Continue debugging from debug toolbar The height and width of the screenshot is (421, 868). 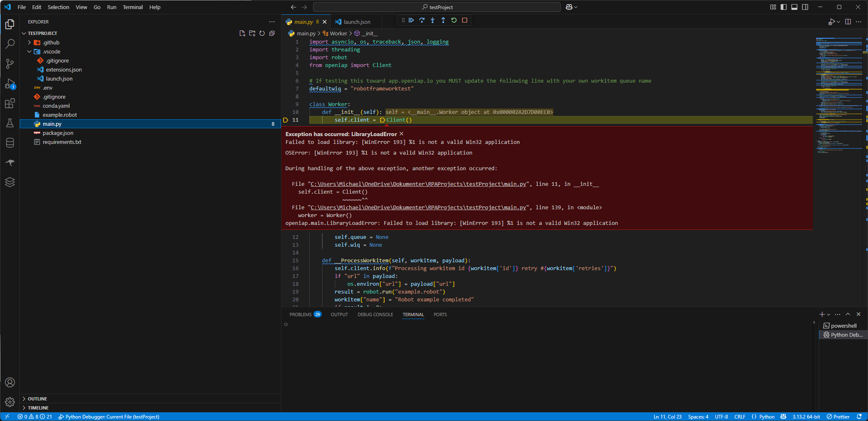[x=411, y=20]
